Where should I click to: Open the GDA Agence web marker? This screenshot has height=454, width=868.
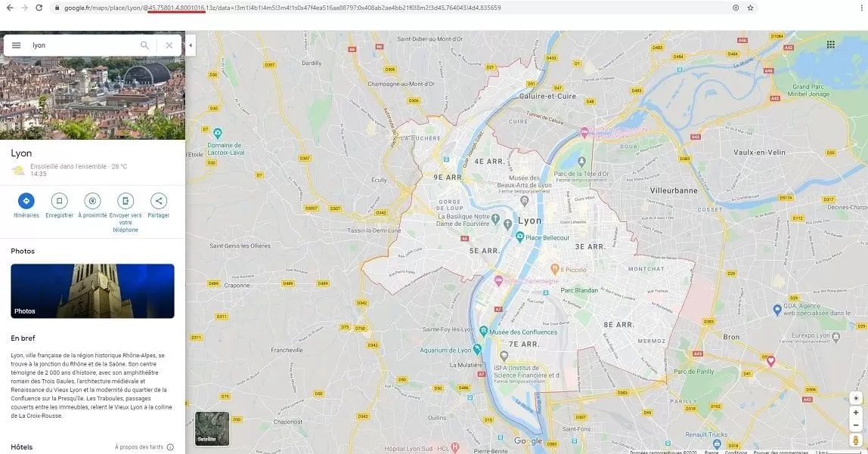[x=777, y=310]
